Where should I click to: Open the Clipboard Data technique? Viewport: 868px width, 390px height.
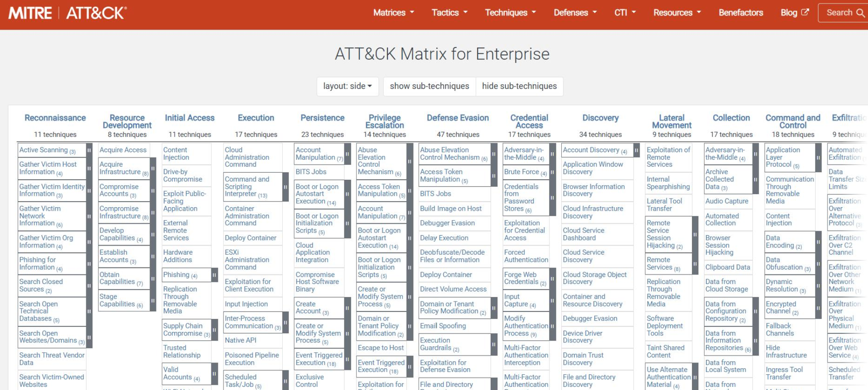coord(728,267)
